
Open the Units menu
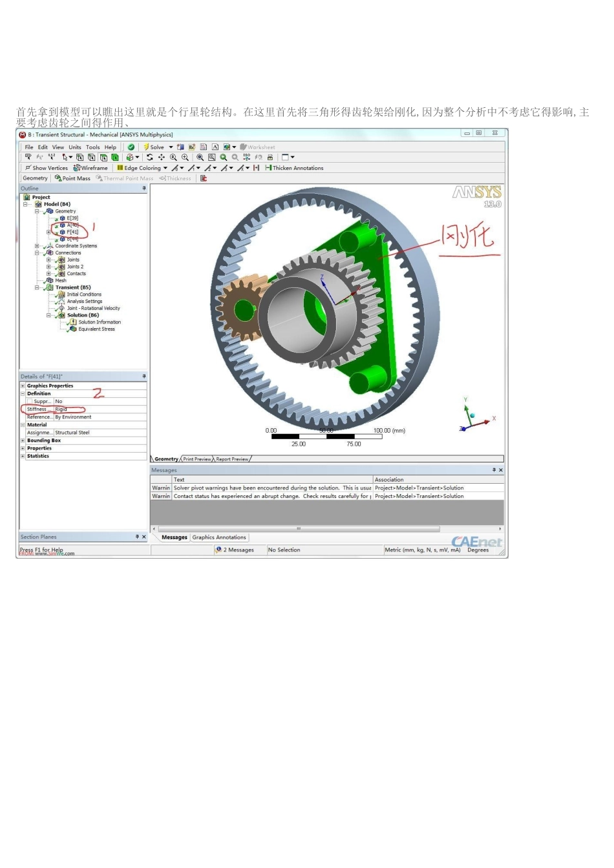[75, 147]
